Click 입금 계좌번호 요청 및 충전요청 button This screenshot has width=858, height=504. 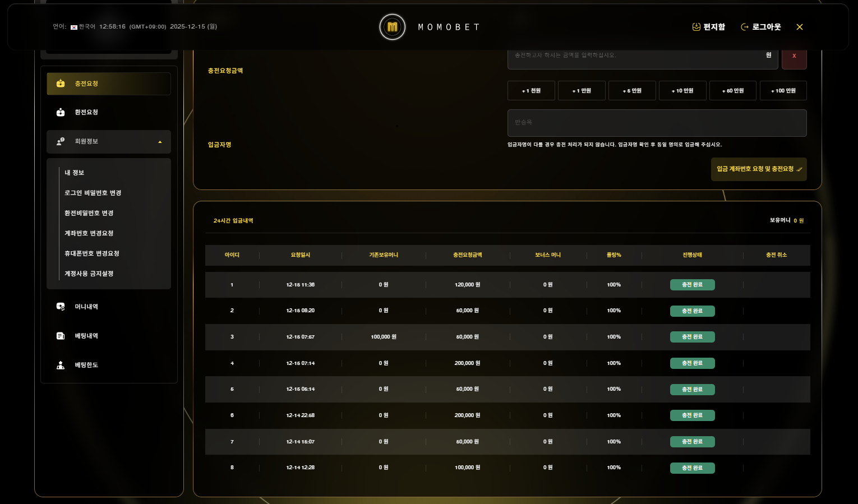coord(758,169)
